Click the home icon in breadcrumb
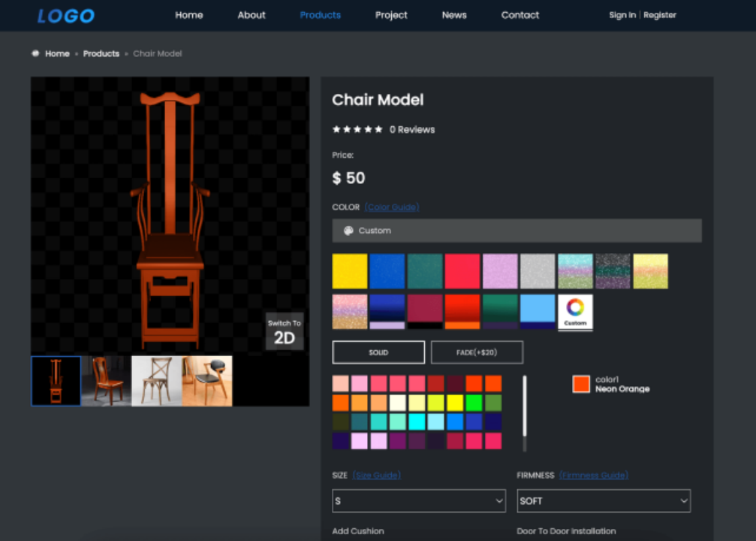The width and height of the screenshot is (756, 541). coord(35,53)
